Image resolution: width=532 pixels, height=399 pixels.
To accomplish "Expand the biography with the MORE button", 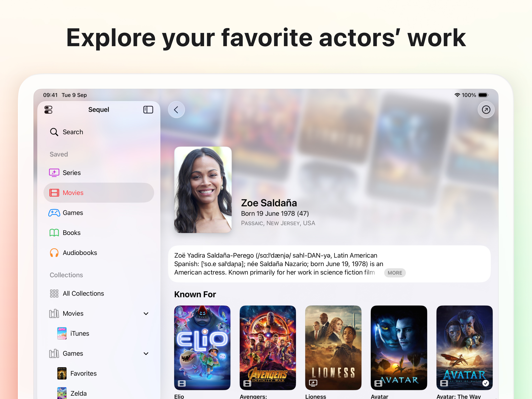I will [395, 273].
